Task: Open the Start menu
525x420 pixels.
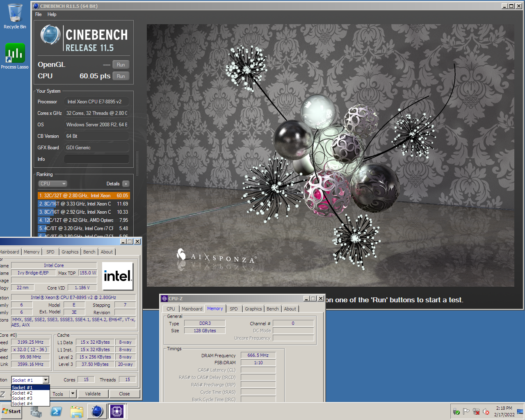Action: coord(11,411)
